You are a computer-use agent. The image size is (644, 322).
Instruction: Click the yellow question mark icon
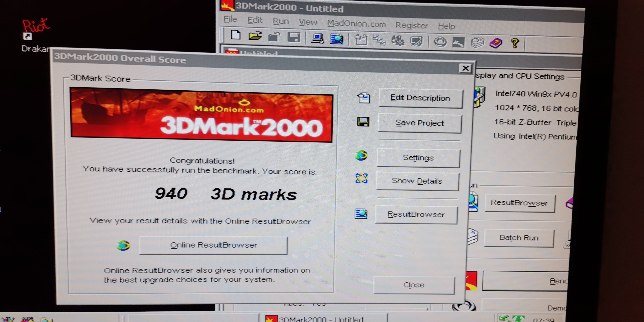click(x=515, y=43)
